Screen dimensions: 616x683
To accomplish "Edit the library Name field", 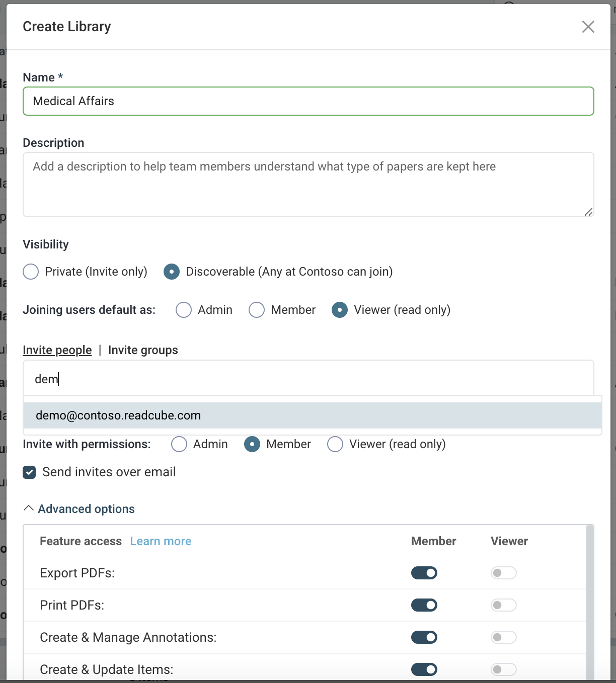I will point(309,101).
